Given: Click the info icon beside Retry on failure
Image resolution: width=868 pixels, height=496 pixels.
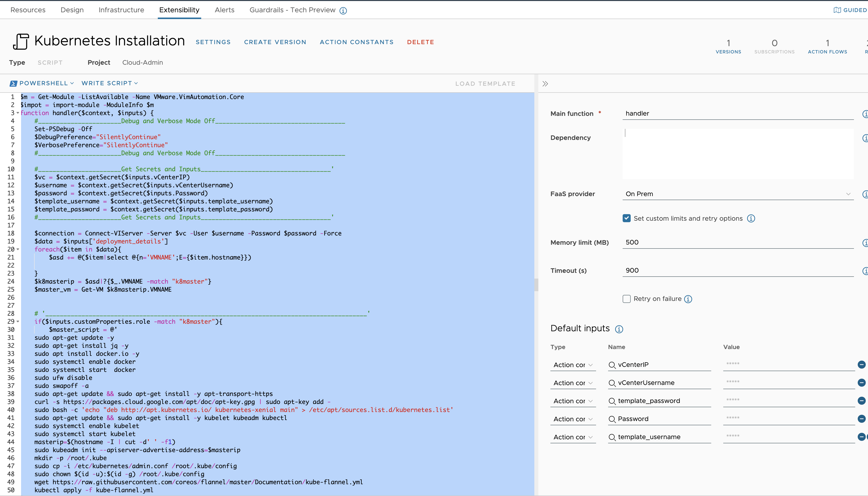Looking at the screenshot, I should point(688,299).
